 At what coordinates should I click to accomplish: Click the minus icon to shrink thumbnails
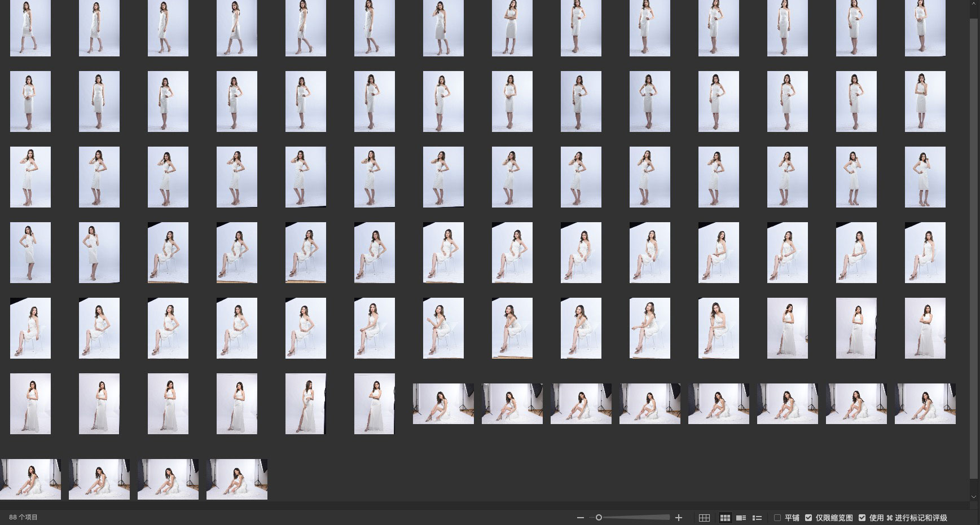[x=580, y=518]
